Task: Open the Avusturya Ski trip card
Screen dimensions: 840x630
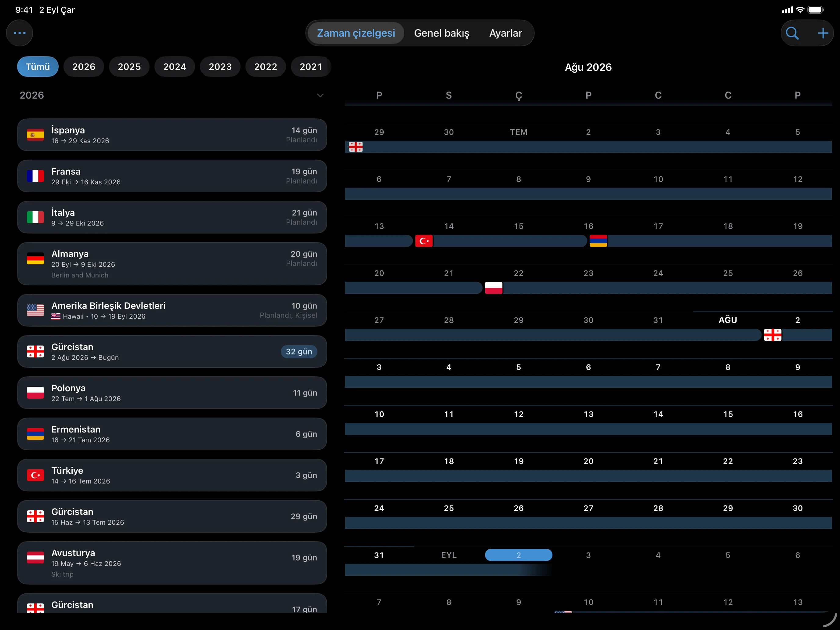Action: [x=172, y=563]
